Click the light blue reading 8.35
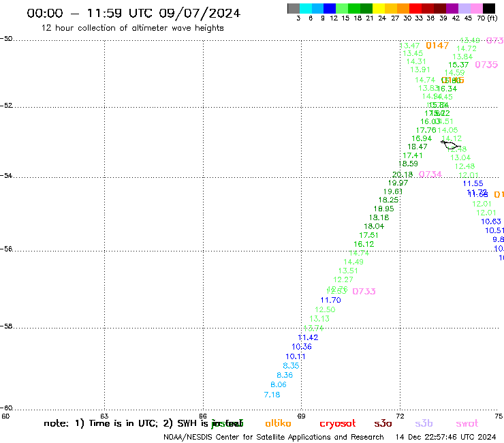Screen dimensions: 504x443 (x=291, y=366)
